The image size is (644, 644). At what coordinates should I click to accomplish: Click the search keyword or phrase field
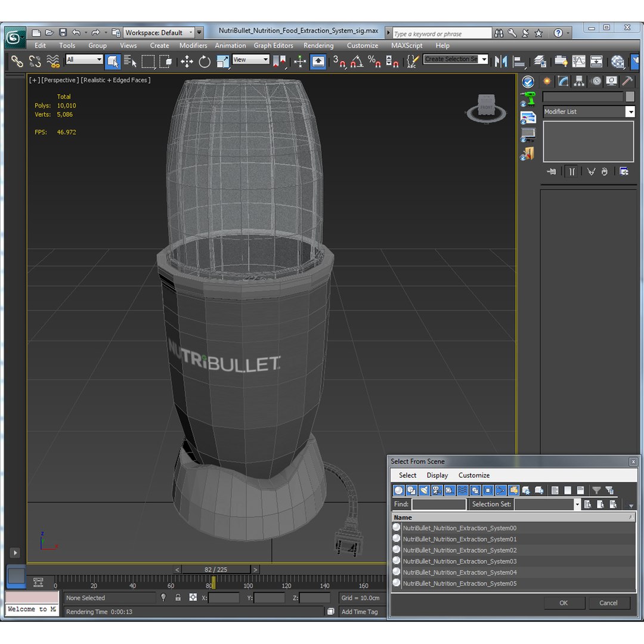442,33
